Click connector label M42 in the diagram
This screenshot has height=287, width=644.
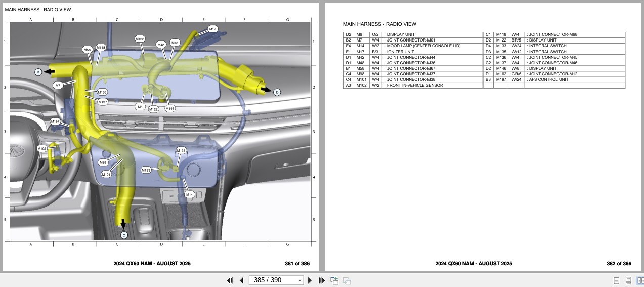[x=161, y=45]
